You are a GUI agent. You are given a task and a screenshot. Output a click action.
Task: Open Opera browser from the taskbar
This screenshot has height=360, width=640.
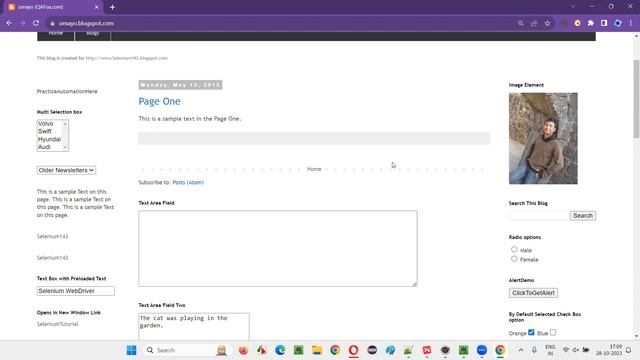pos(353,350)
